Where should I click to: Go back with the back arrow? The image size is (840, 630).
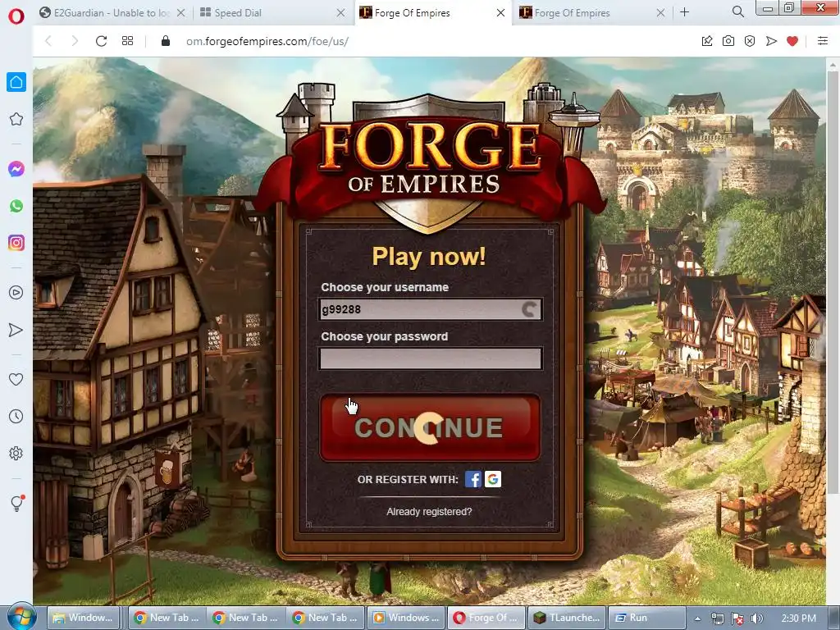pos(48,41)
